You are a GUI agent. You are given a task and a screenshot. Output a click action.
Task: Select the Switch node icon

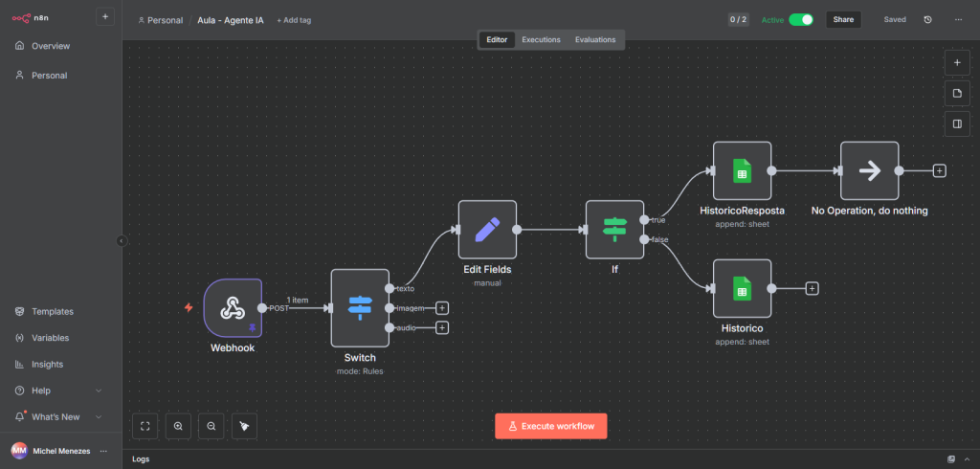(x=360, y=307)
